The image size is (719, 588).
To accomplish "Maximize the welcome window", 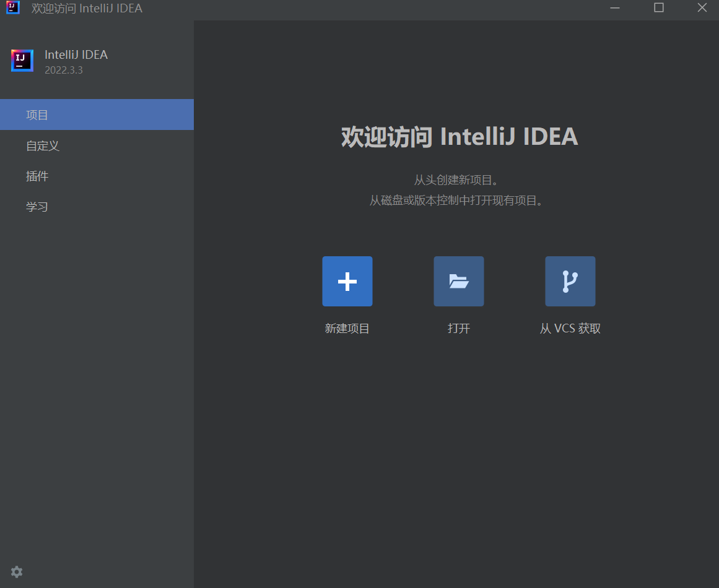I will 658,8.
